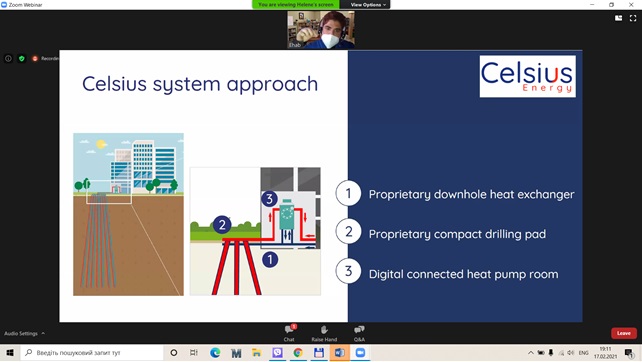Image resolution: width=642 pixels, height=362 pixels.
Task: Switch the video layout view
Action: coord(618,18)
